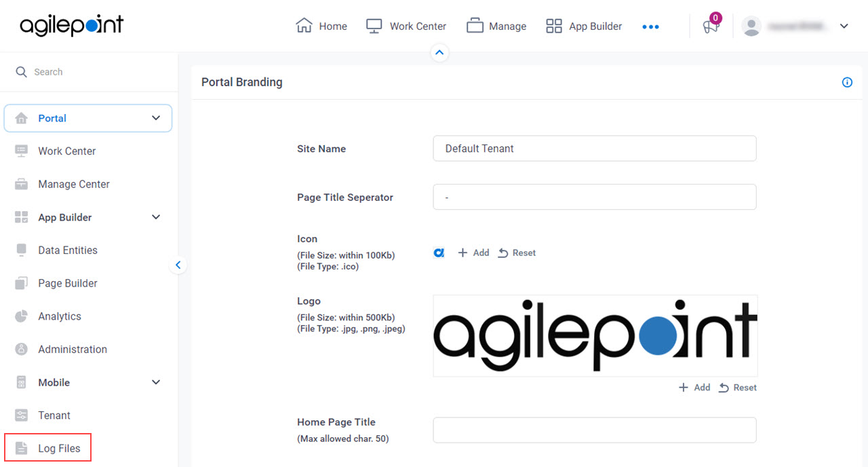Click the App Builder grid icon
868x467 pixels.
[554, 26]
